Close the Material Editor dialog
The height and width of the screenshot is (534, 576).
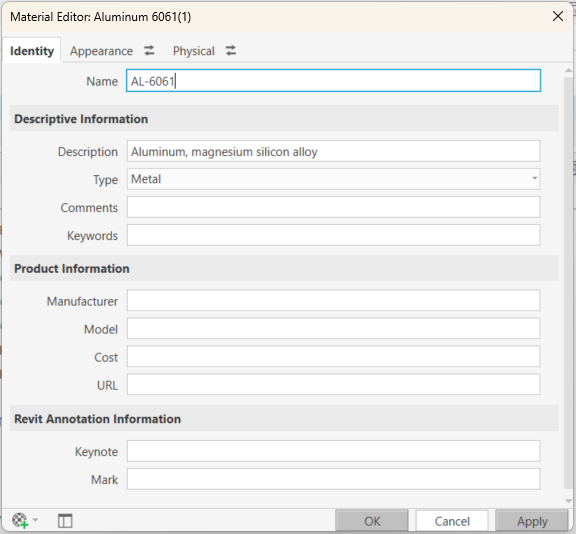[558, 16]
